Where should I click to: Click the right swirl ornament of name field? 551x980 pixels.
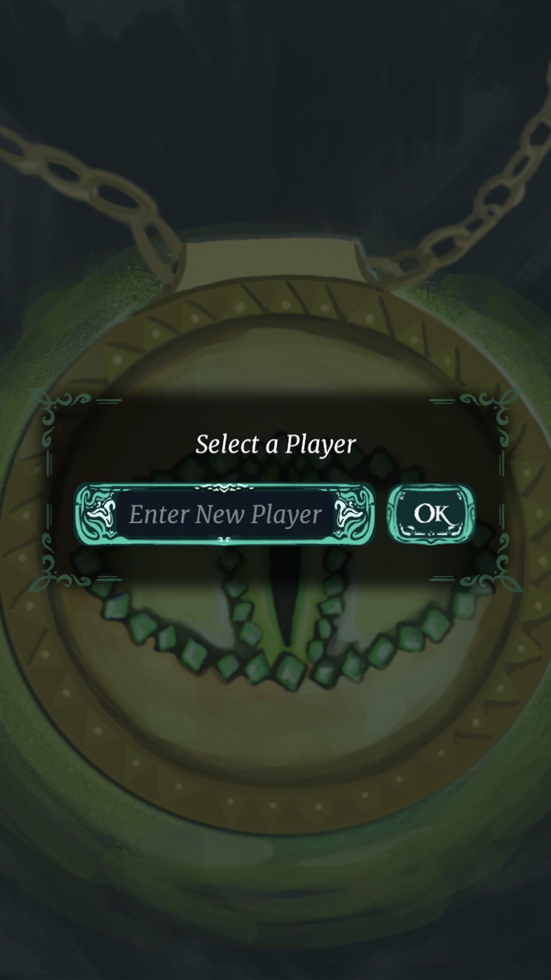coord(351,514)
